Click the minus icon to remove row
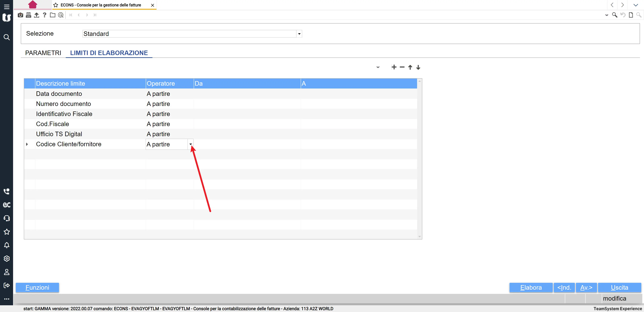The height and width of the screenshot is (312, 644). point(402,67)
